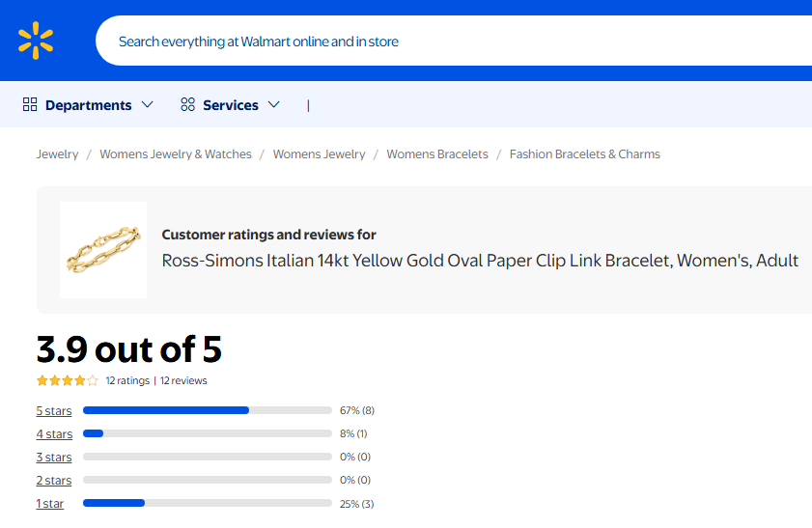Click the Departments grid icon
This screenshot has width=812, height=528.
(x=30, y=104)
